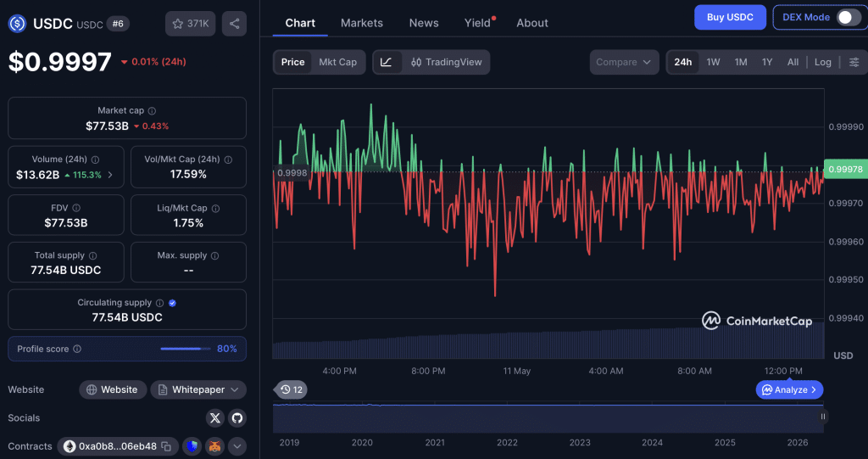Open the Yield tab
868x459 pixels.
point(477,23)
